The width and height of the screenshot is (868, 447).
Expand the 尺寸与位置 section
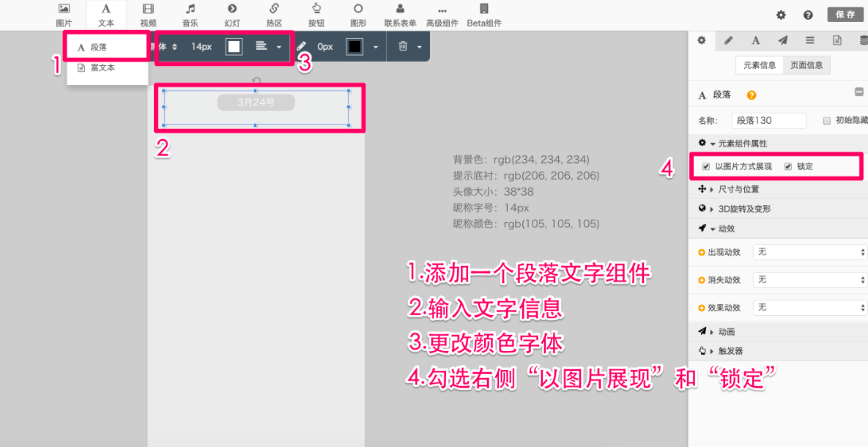[x=740, y=189]
